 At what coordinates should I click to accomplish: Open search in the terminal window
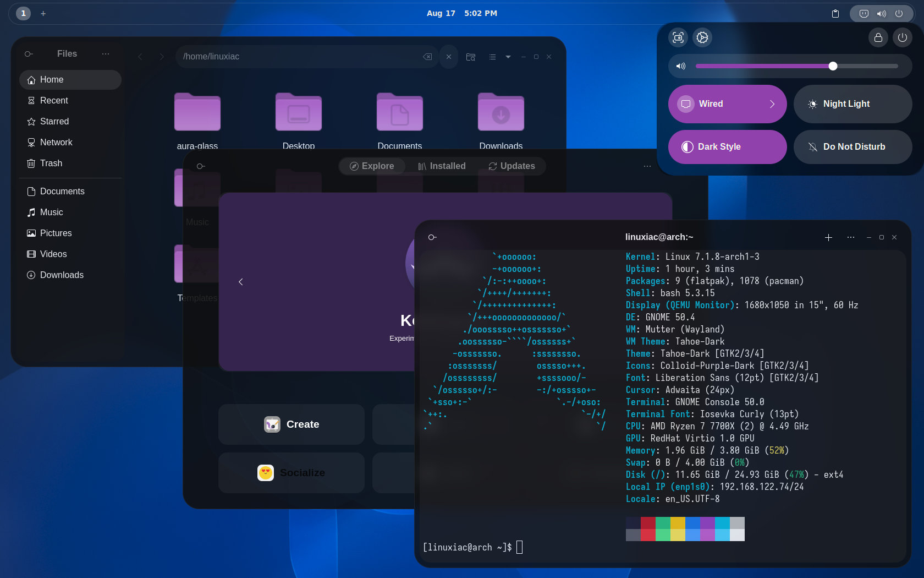(x=432, y=237)
